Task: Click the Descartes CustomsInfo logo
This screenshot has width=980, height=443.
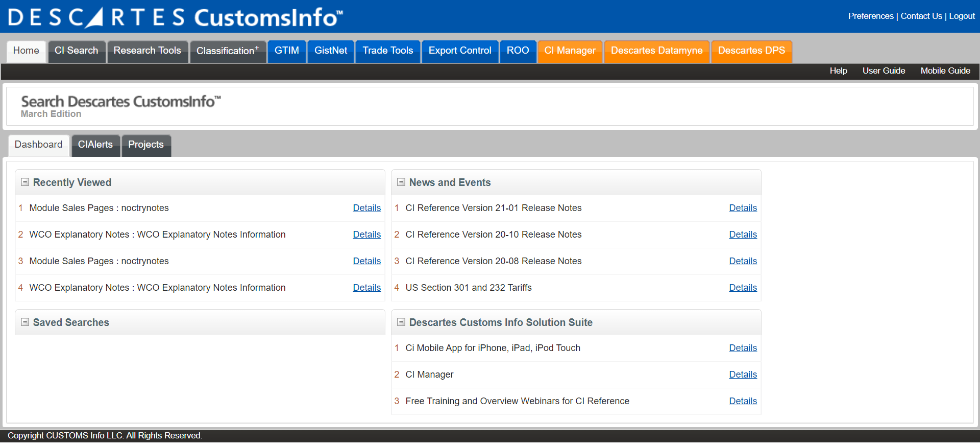Action: pos(175,17)
